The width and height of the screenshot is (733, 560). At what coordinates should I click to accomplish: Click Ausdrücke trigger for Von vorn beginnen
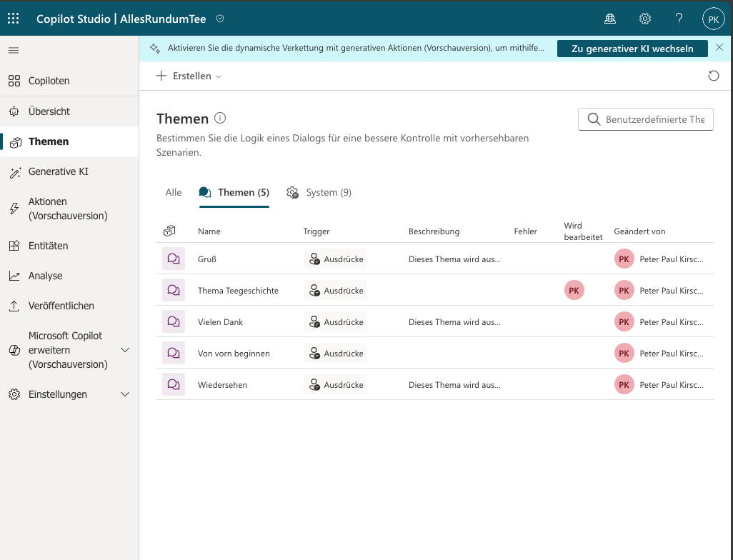[x=336, y=354]
